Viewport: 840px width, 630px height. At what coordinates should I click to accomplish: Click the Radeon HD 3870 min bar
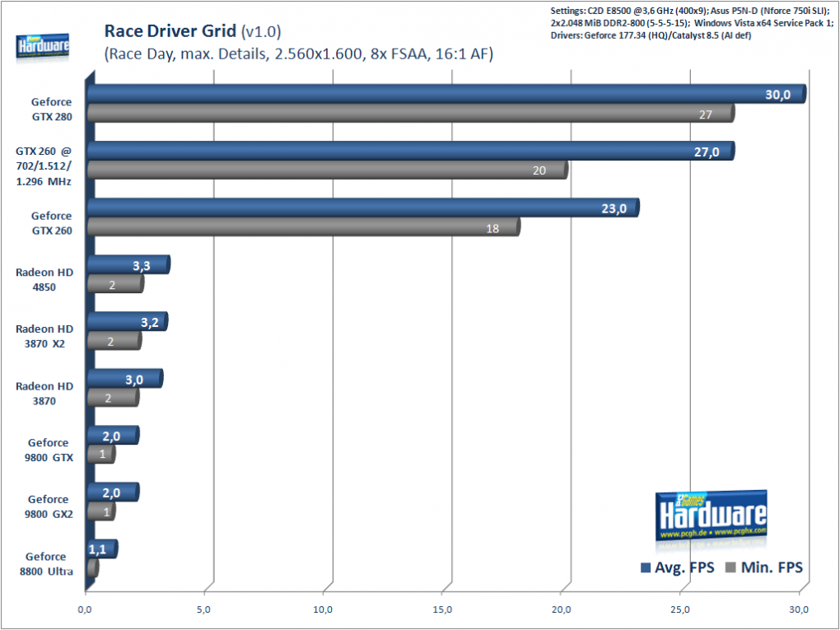[113, 398]
